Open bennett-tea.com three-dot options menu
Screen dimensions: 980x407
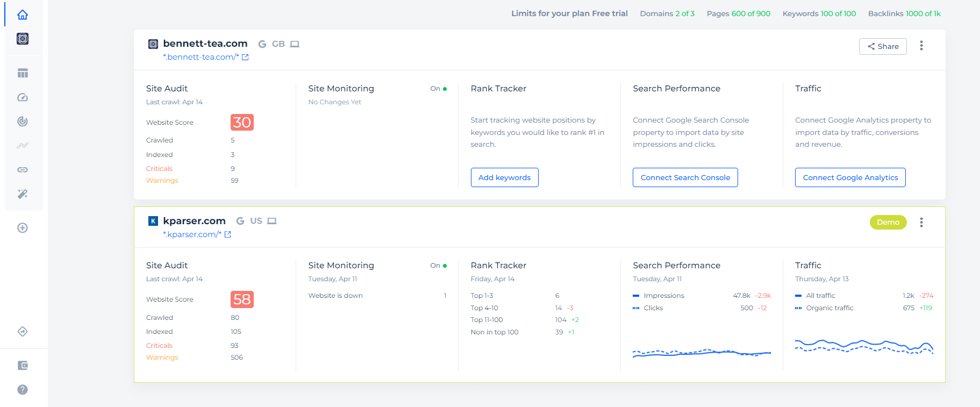pos(921,46)
